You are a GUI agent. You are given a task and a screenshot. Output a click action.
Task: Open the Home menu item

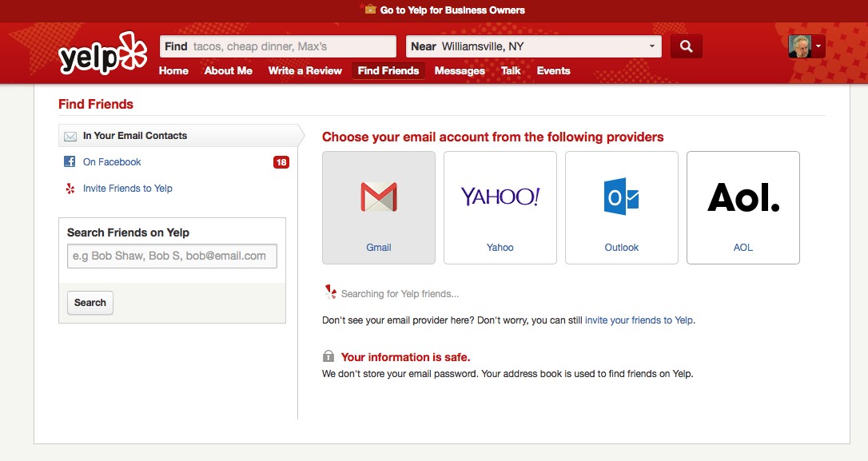[x=173, y=71]
